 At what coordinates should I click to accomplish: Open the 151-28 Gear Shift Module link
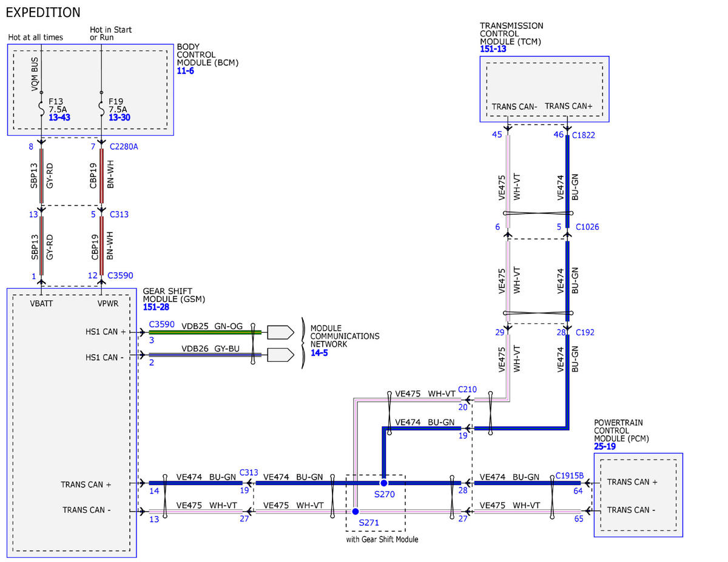[x=156, y=307]
